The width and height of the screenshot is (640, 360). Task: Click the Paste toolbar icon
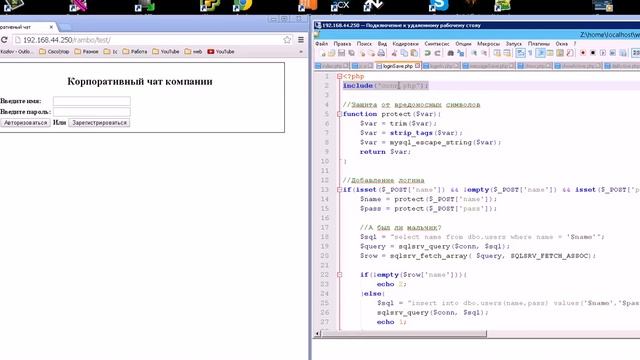pyautogui.click(x=414, y=53)
